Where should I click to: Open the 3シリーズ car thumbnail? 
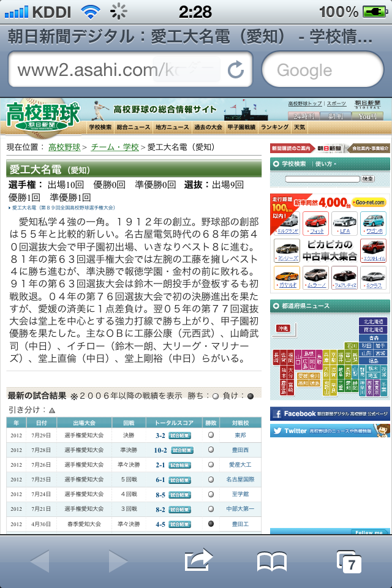tap(287, 250)
